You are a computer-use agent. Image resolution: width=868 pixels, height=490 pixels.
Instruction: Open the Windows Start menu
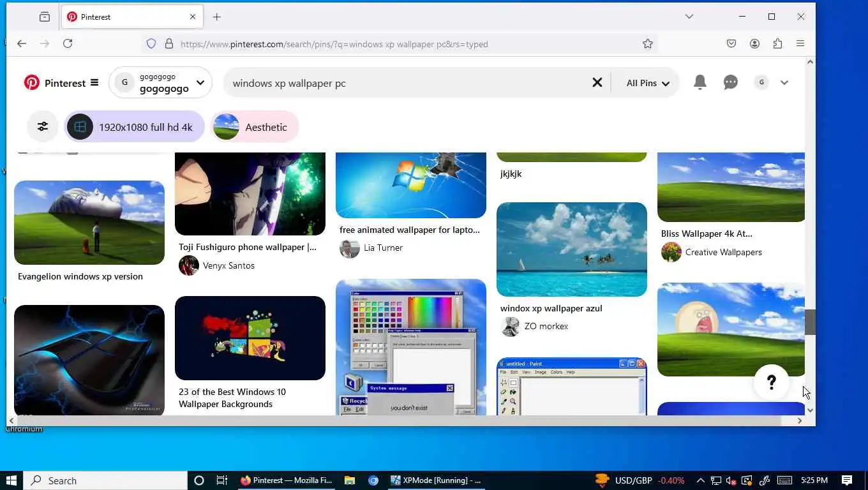click(11, 480)
